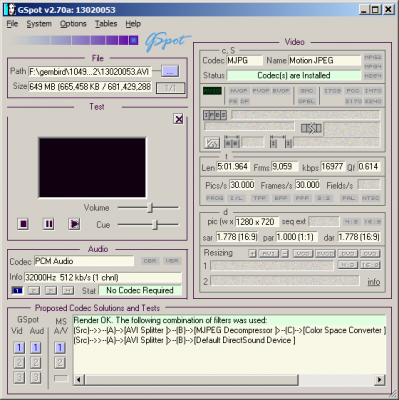This screenshot has width=399, height=400.
Task: Click the info link in Resizing section
Action: click(374, 282)
